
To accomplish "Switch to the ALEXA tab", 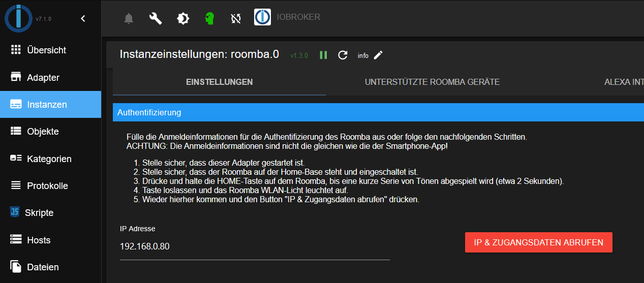I will (624, 82).
